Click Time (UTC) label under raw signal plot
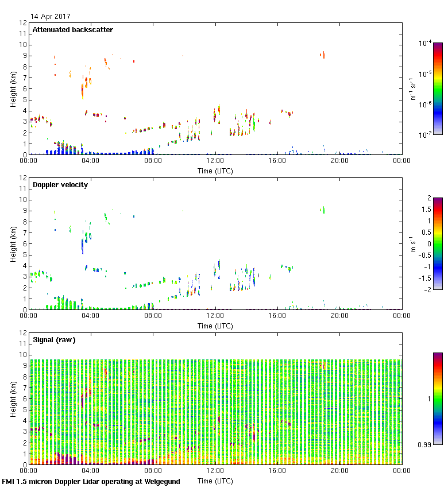This screenshot has height=488, width=448. point(215,481)
